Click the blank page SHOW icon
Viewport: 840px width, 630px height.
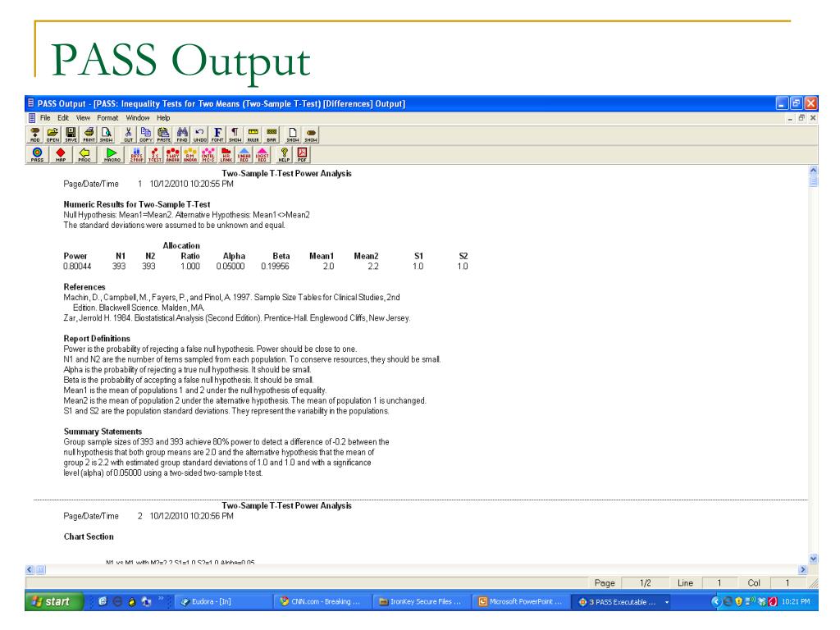293,135
